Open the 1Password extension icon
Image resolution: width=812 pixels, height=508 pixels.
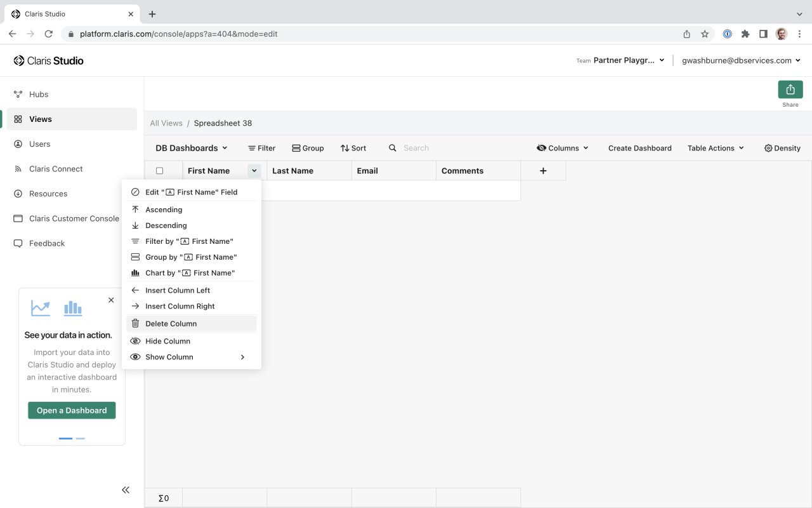tap(728, 34)
